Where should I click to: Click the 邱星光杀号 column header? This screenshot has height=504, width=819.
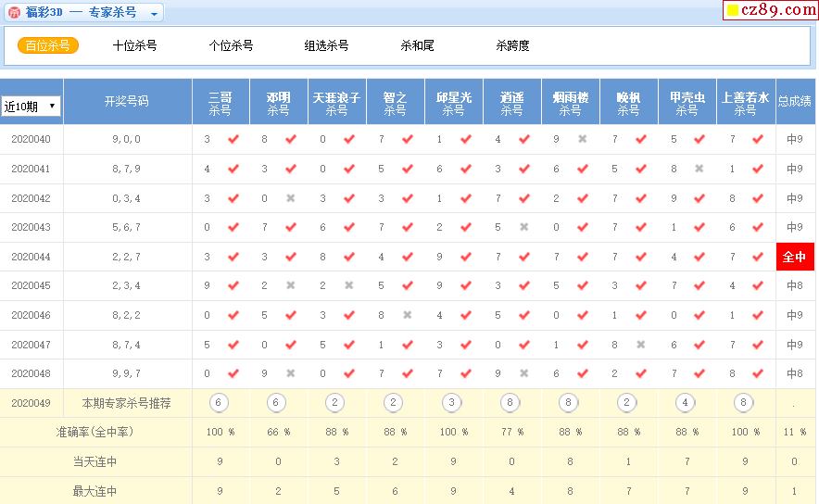point(454,102)
